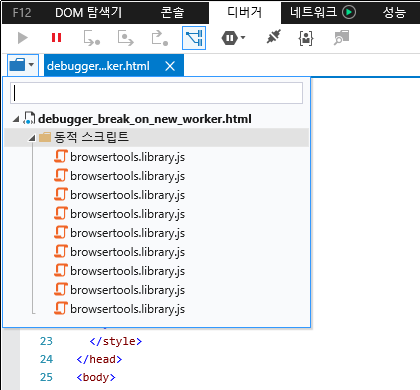This screenshot has width=420, height=390.
Task: Open the fourth browsertools.library.js entry
Action: (128, 214)
